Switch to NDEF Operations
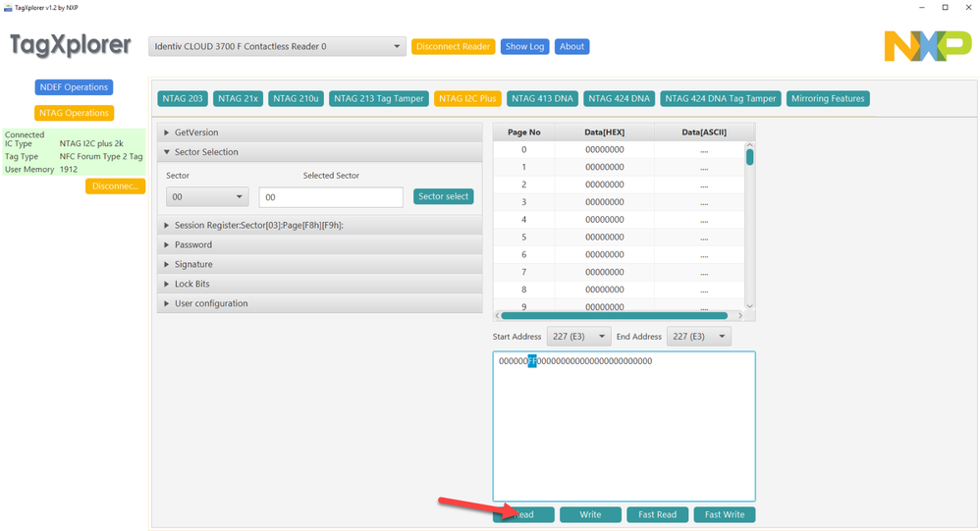Image resolution: width=980 pixels, height=531 pixels. click(x=74, y=86)
